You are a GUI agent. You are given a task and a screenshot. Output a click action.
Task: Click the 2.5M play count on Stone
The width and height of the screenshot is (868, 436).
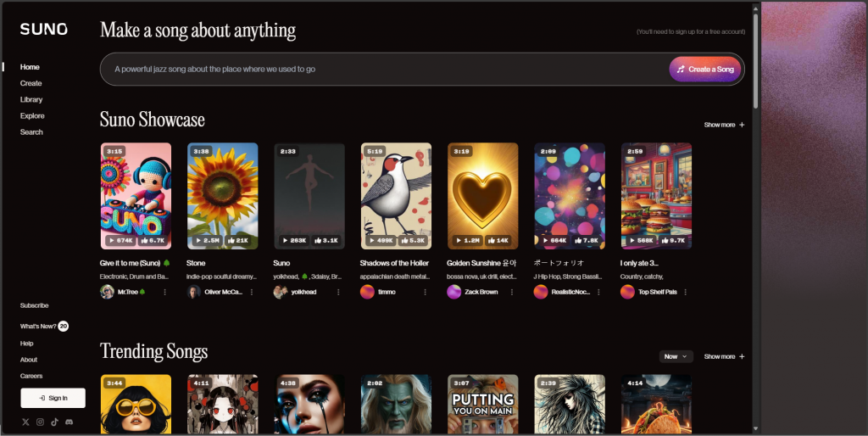[208, 240]
